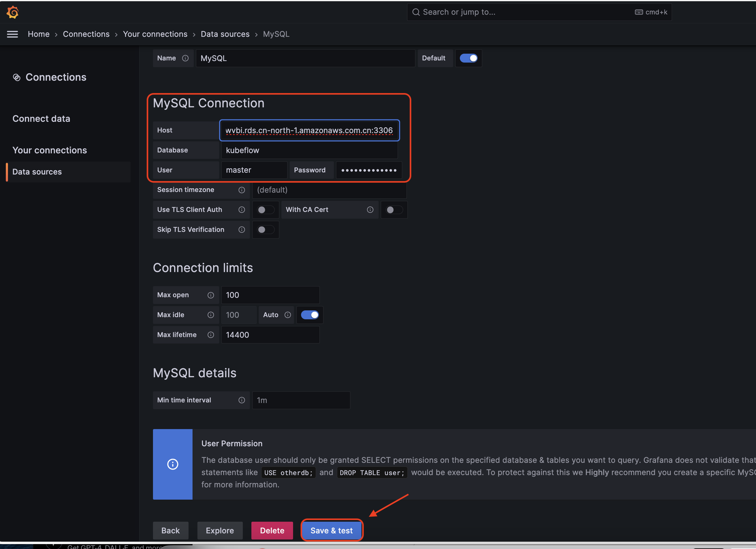756x549 pixels.
Task: Click the info icon for Skip TLS Verification
Action: (x=242, y=230)
